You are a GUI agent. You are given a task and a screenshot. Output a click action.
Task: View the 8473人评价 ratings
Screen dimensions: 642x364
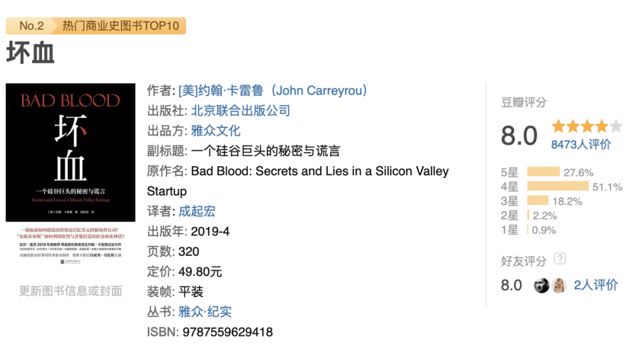click(581, 144)
